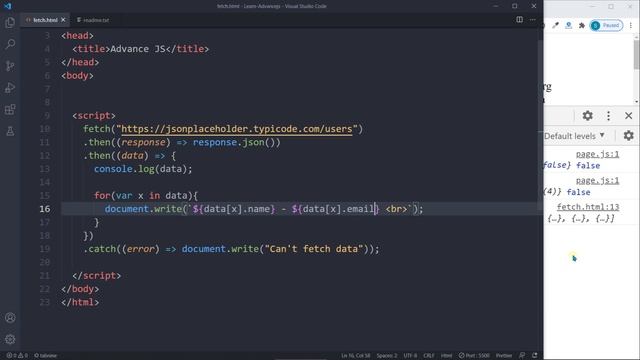The image size is (640, 360).
Task: Change the Spaces: 2 indentation setting
Action: (387, 356)
